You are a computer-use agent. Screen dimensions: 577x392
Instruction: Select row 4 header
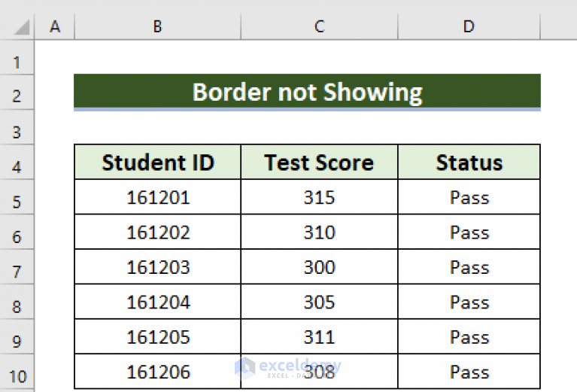[x=17, y=163]
